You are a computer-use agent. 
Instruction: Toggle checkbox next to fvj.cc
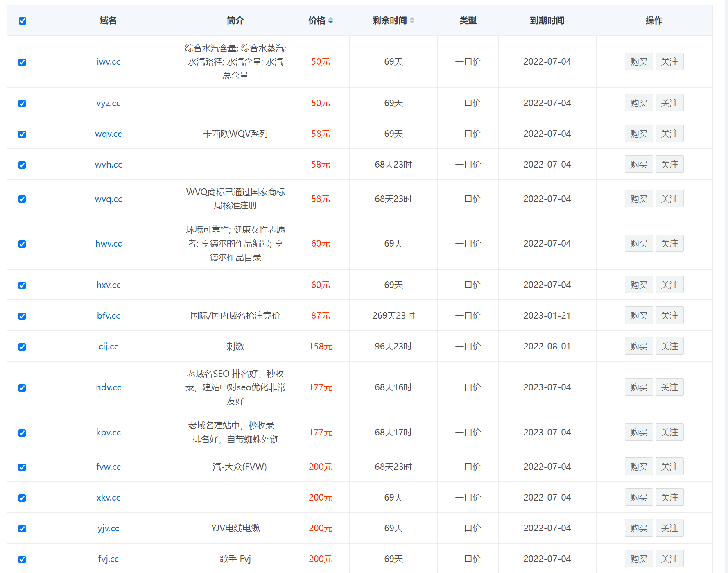pyautogui.click(x=22, y=559)
